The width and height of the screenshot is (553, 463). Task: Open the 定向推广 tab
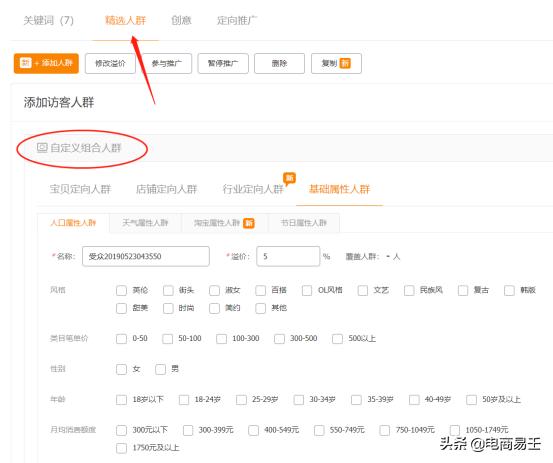(237, 20)
